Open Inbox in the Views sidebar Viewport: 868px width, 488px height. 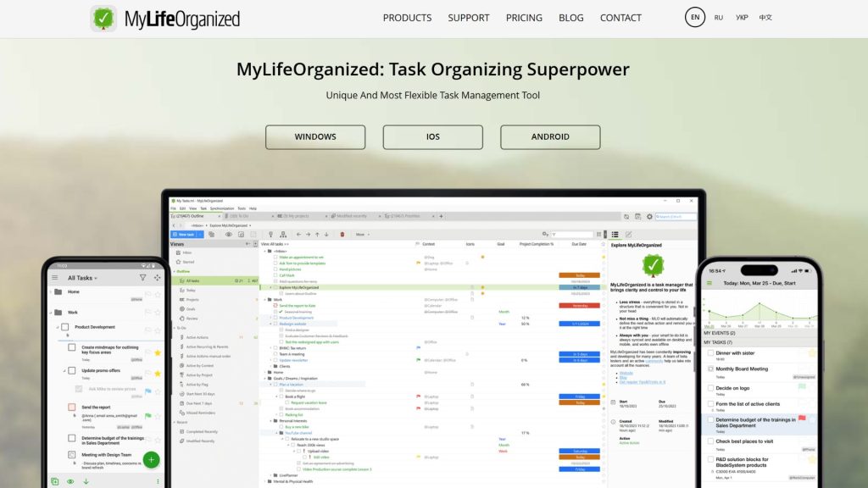pos(187,252)
